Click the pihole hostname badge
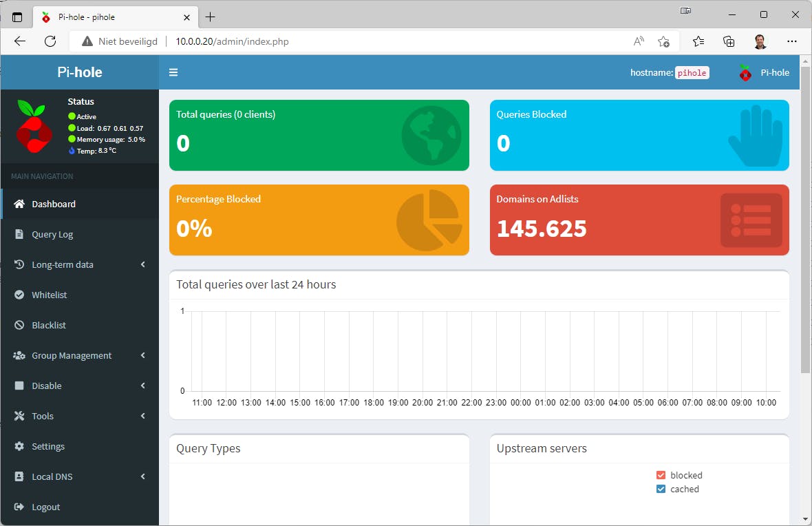812x526 pixels. (692, 73)
